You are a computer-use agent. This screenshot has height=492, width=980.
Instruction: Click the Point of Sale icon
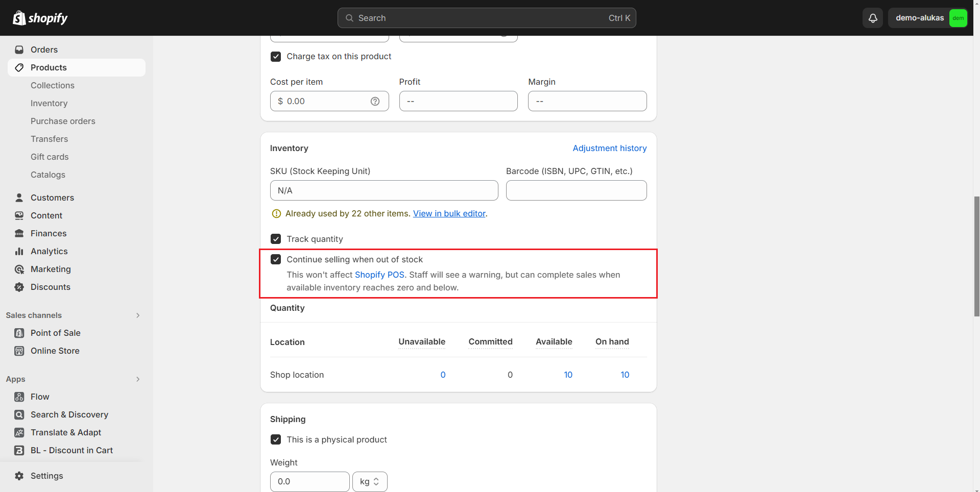tap(19, 333)
